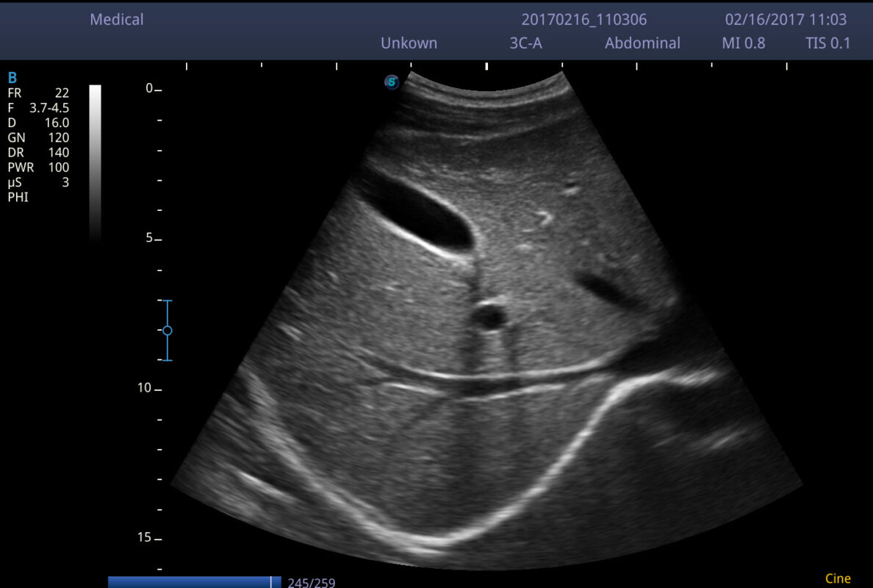The image size is (873, 588).
Task: Select the GN 120 gain parameter
Action: coord(38,137)
